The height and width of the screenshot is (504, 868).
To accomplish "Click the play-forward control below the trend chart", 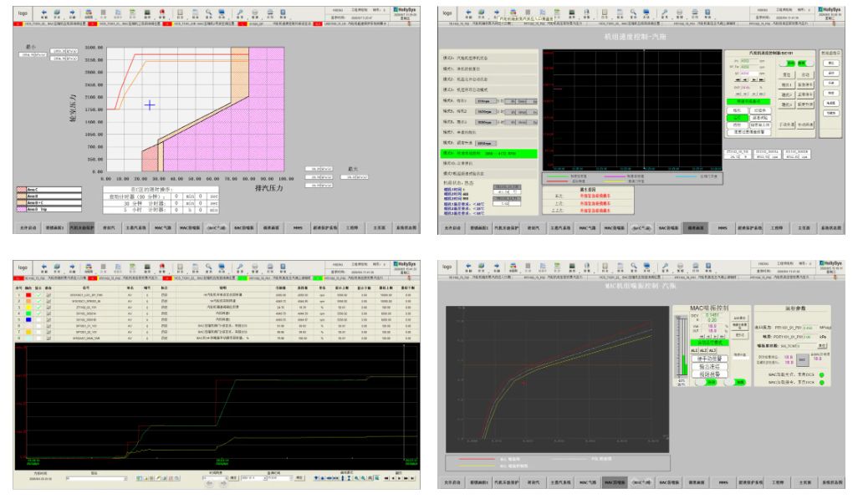I will pos(400,478).
